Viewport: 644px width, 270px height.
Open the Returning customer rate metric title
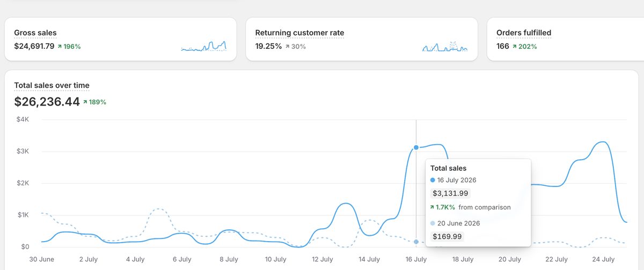coord(299,33)
